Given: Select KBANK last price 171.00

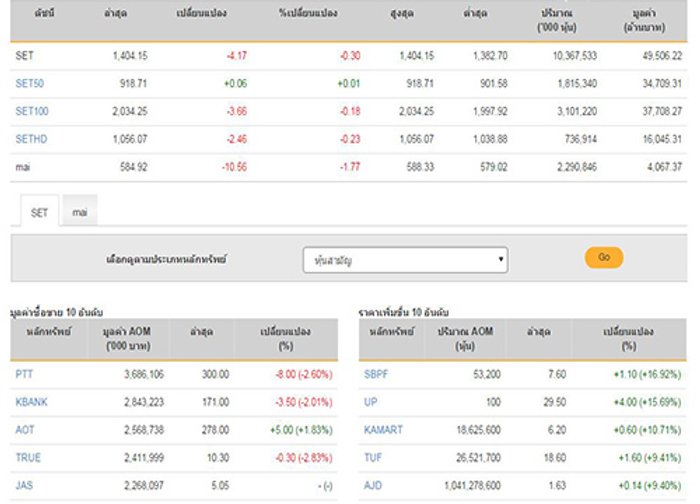Looking at the screenshot, I should tap(216, 402).
